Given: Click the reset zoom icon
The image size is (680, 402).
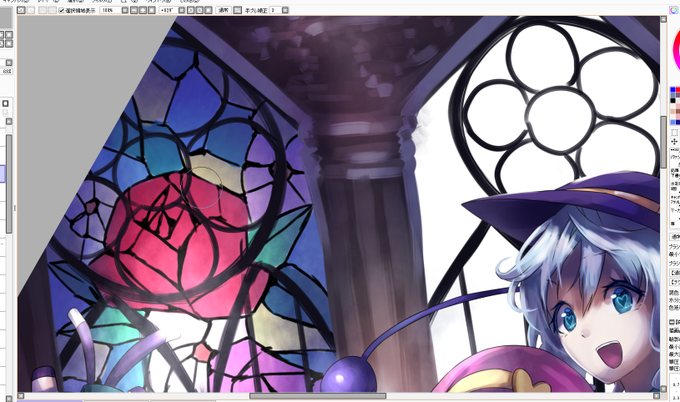Looking at the screenshot, I should [x=152, y=10].
